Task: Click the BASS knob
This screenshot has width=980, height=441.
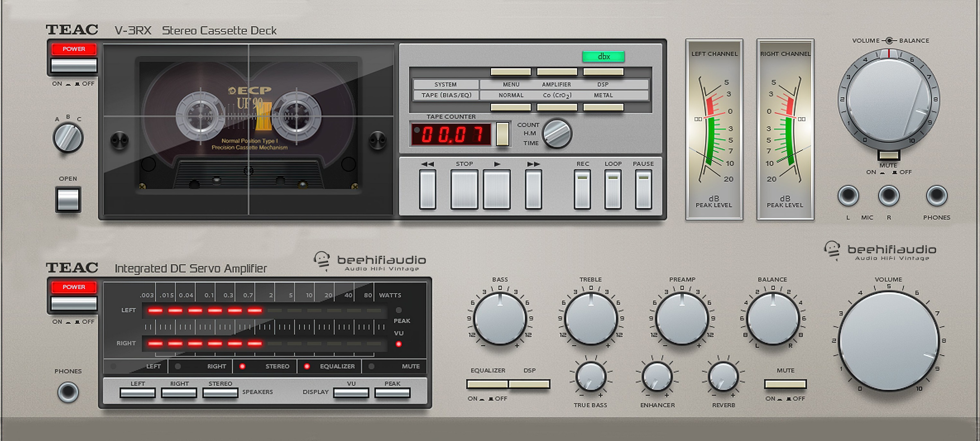Action: coord(500,319)
